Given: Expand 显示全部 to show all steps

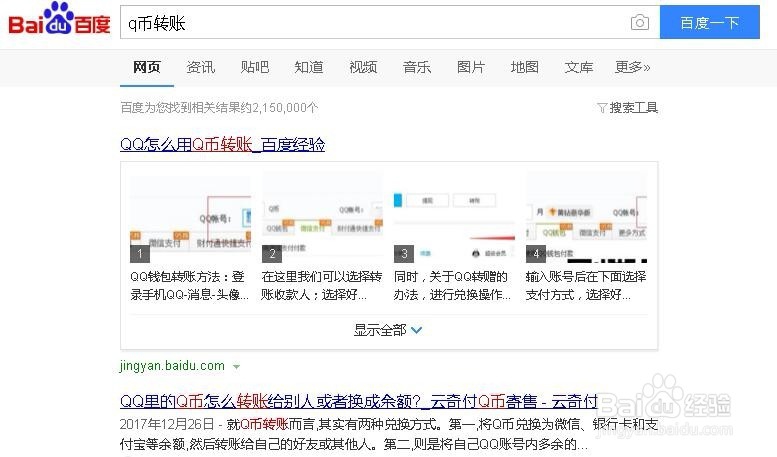Looking at the screenshot, I should 388,330.
